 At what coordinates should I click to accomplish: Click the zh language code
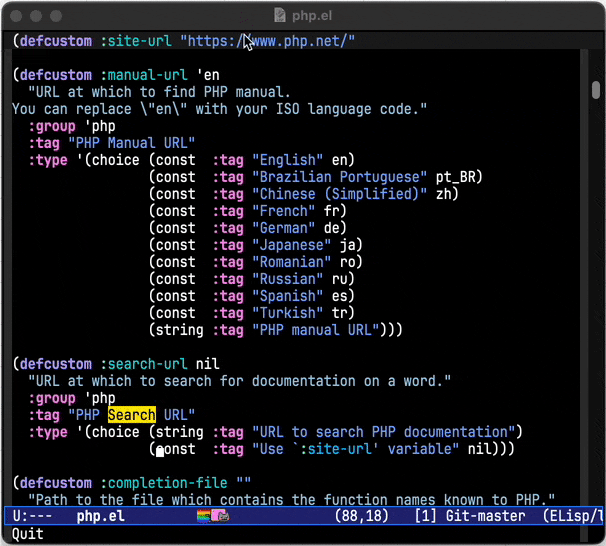[x=443, y=194]
